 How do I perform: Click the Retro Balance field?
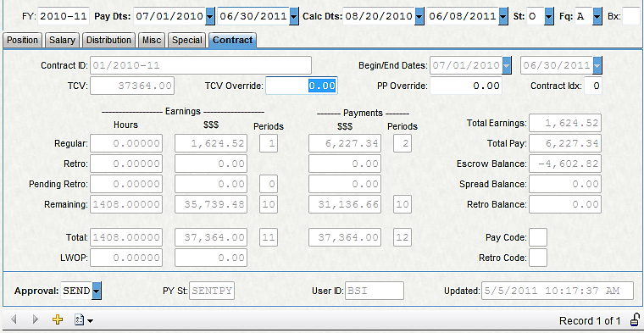tap(565, 204)
